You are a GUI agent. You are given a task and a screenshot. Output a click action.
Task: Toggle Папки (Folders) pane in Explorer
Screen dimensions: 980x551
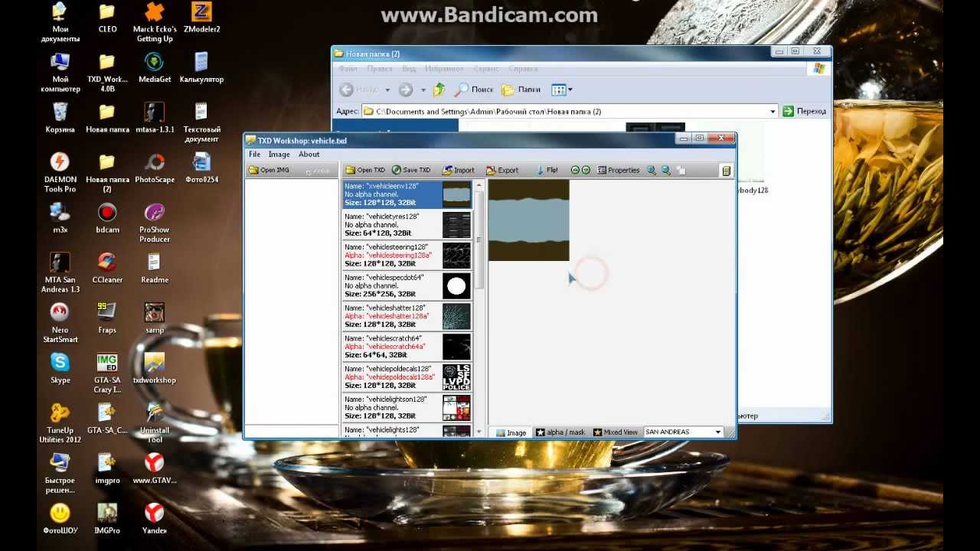point(521,90)
